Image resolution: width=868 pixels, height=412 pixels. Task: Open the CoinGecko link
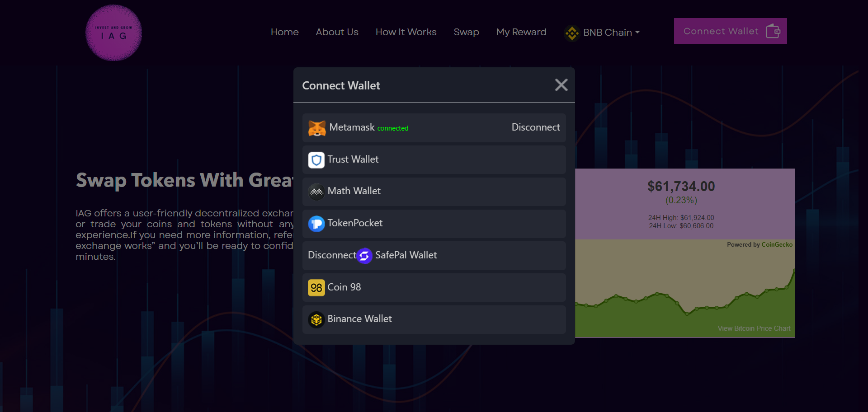(777, 244)
